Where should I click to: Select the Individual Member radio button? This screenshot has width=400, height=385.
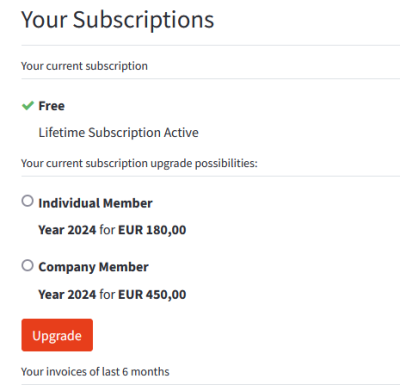[x=27, y=201]
